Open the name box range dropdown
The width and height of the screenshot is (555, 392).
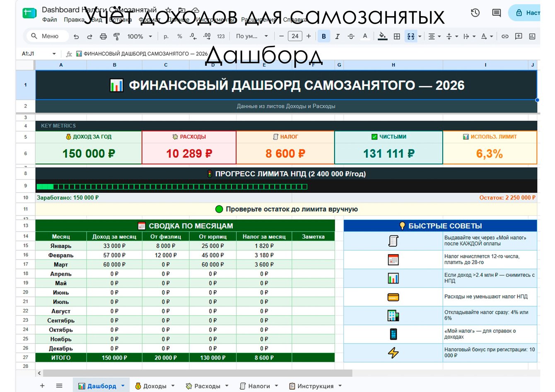pos(54,54)
